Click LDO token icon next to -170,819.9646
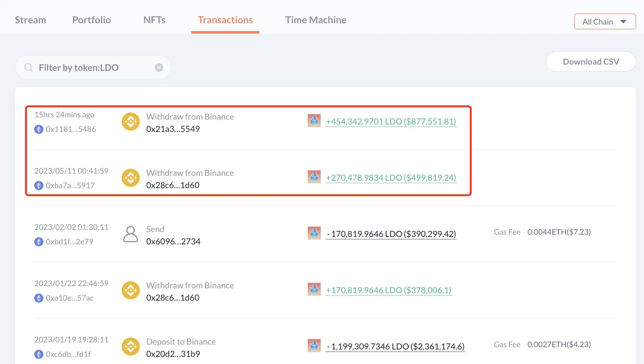 click(314, 233)
